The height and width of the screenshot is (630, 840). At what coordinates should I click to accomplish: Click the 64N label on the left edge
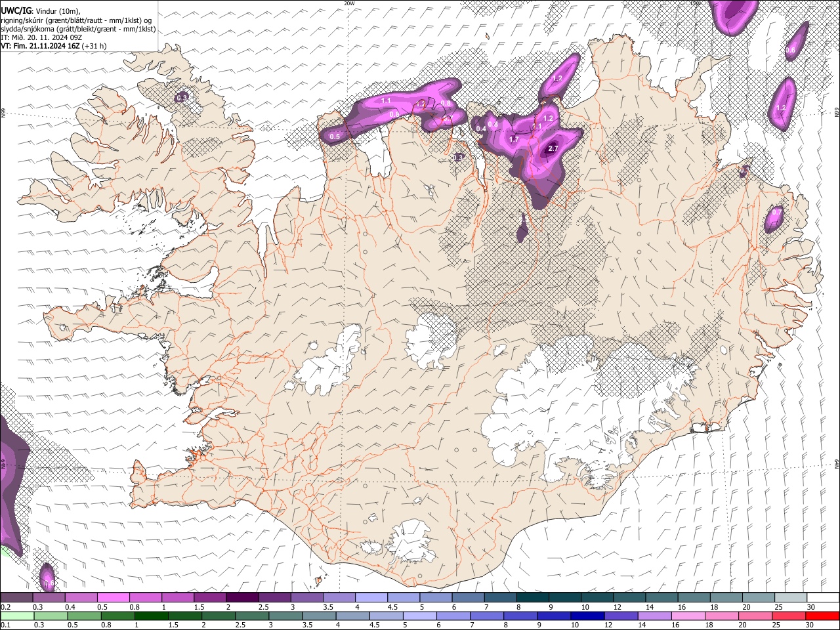[3, 463]
